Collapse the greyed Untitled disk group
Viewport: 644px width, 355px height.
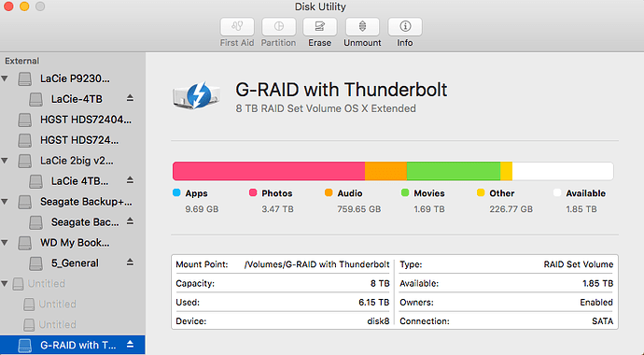point(5,283)
